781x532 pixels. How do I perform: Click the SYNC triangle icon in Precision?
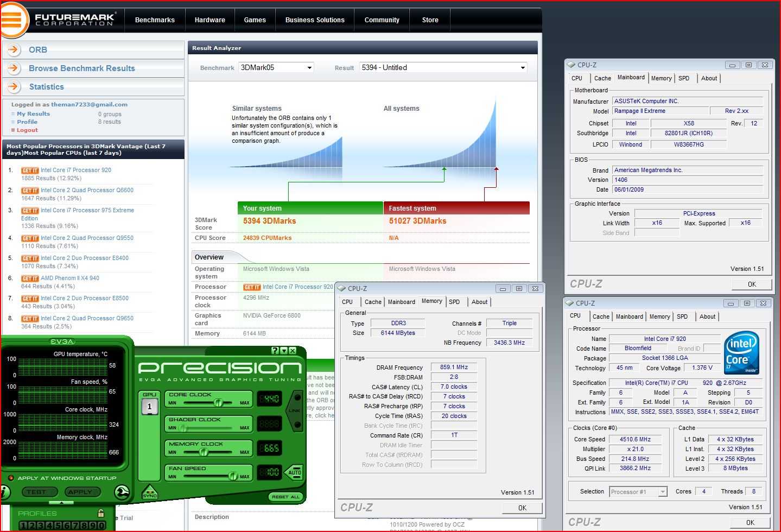[150, 491]
